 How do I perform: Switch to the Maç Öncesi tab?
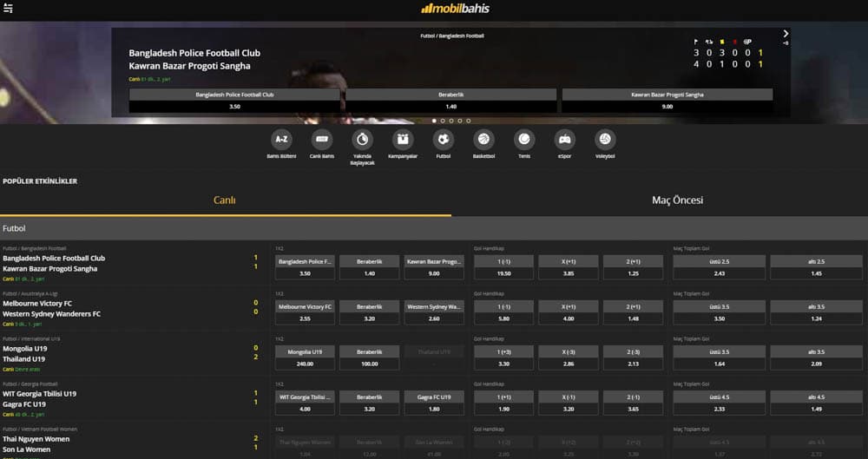point(677,200)
